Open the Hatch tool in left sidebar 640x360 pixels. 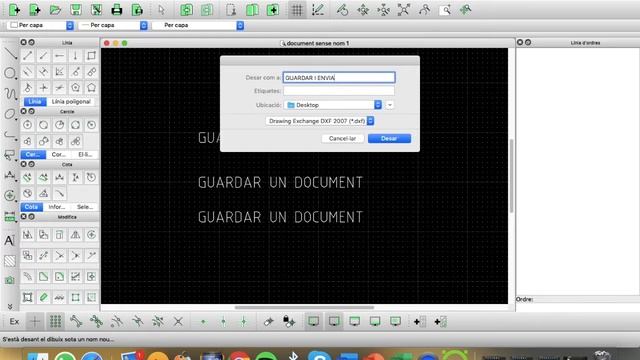click(x=9, y=260)
